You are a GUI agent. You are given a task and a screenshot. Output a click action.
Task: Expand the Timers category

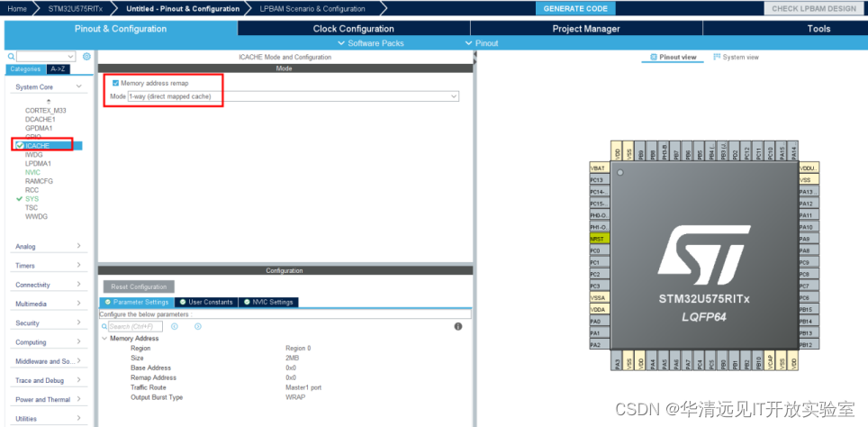point(78,265)
